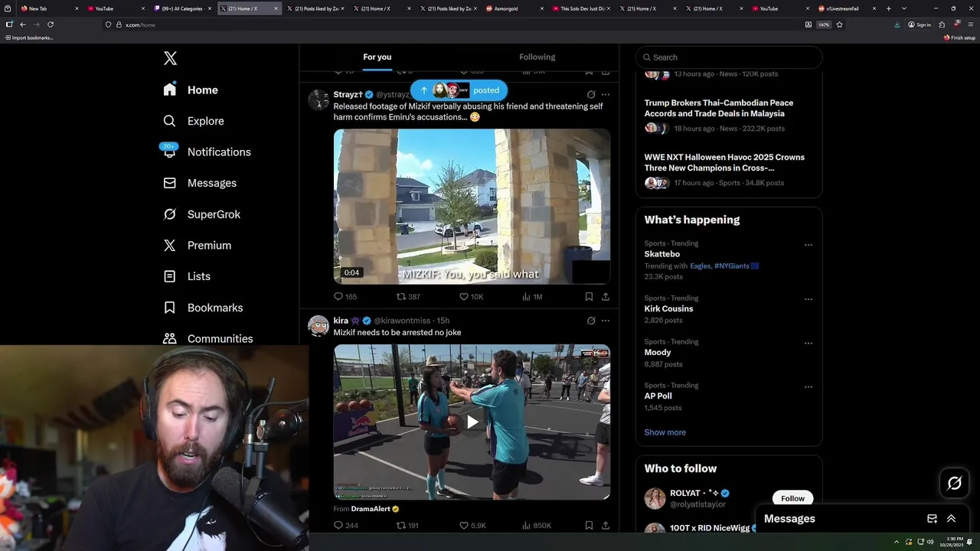Image resolution: width=980 pixels, height=551 pixels.
Task: Open SuperGrok in the sidebar
Action: point(202,214)
